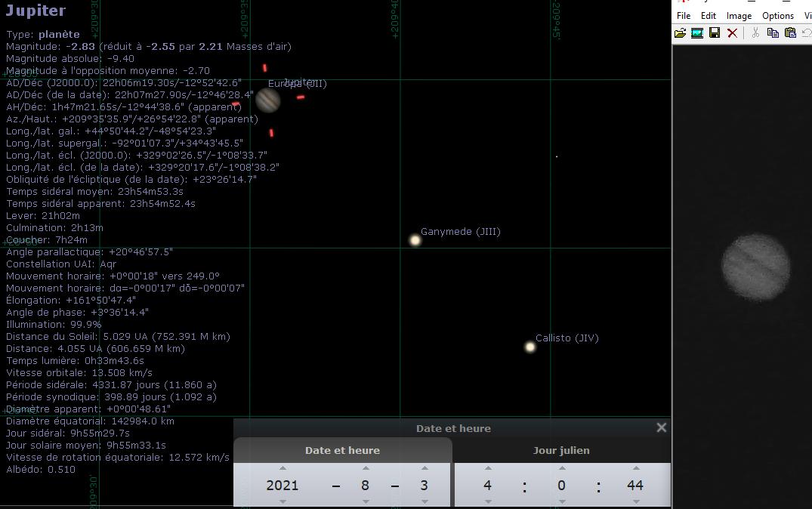This screenshot has height=509, width=812.
Task: Click the Paste clipboard icon
Action: pyautogui.click(x=790, y=33)
